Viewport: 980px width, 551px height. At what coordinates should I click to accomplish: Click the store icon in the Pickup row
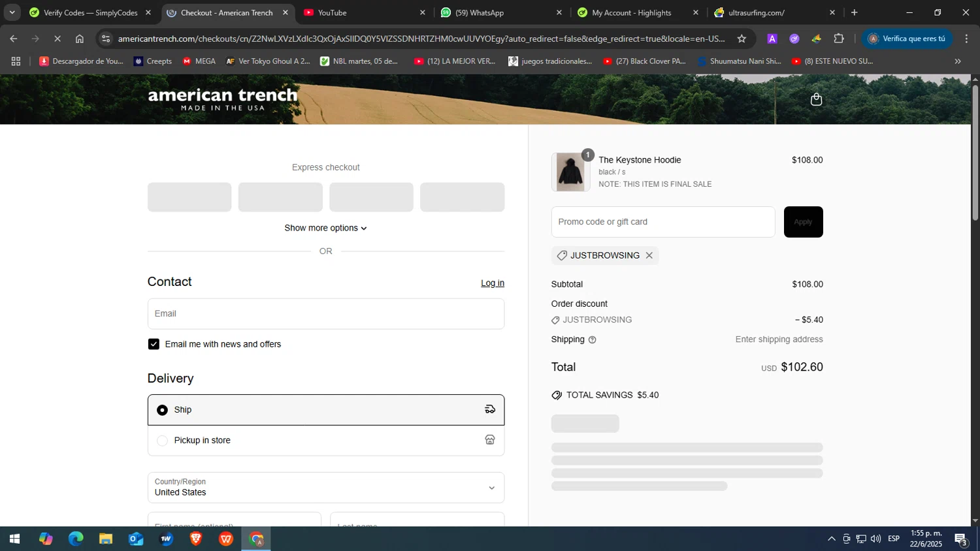[x=490, y=440]
